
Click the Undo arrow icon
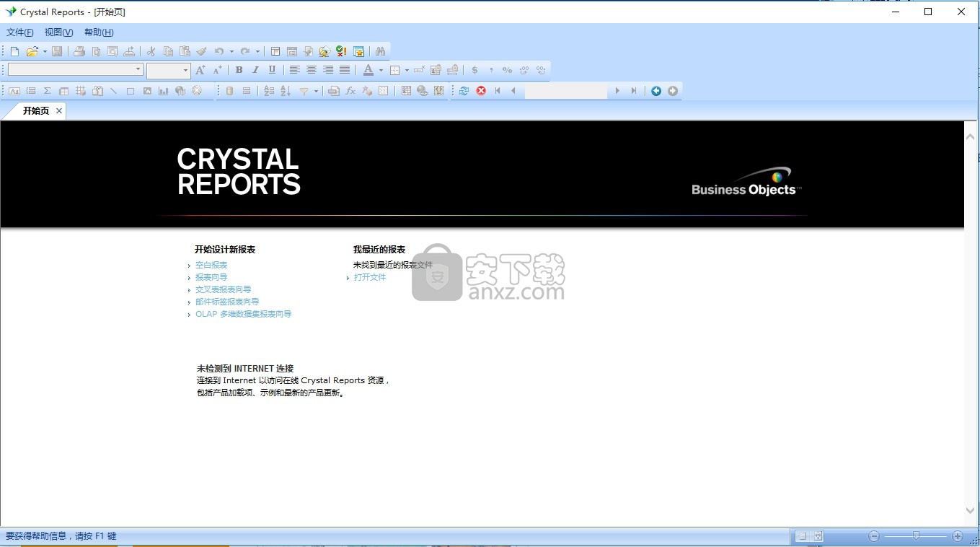219,51
